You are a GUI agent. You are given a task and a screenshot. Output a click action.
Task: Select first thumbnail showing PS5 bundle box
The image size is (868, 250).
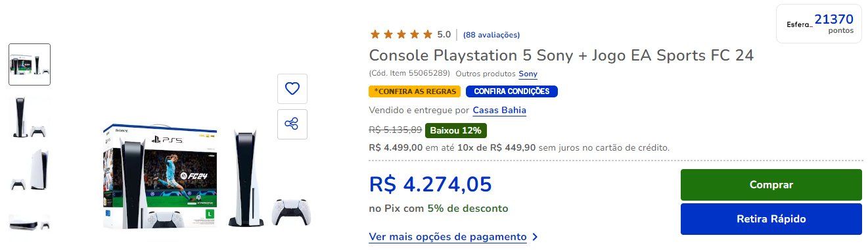click(x=30, y=64)
